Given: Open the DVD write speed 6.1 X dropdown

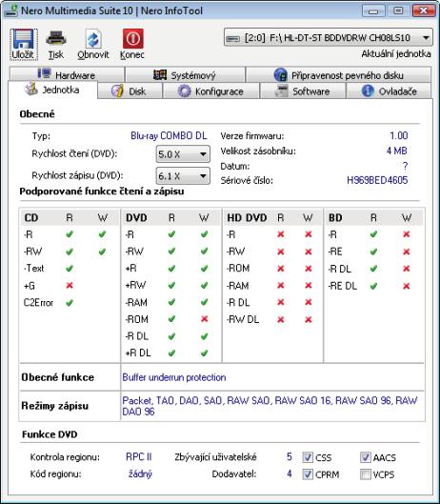Looking at the screenshot, I should click(183, 176).
